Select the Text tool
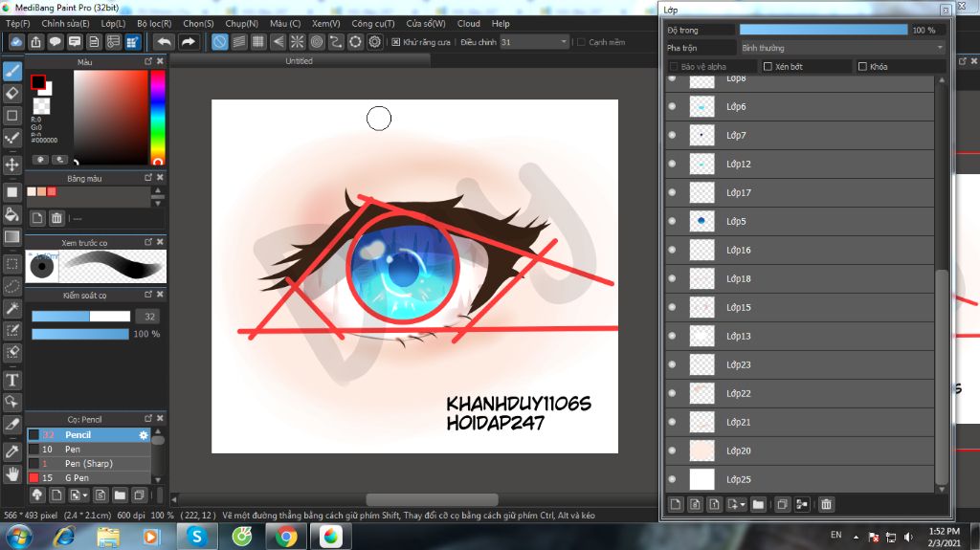The image size is (980, 550). (x=11, y=380)
